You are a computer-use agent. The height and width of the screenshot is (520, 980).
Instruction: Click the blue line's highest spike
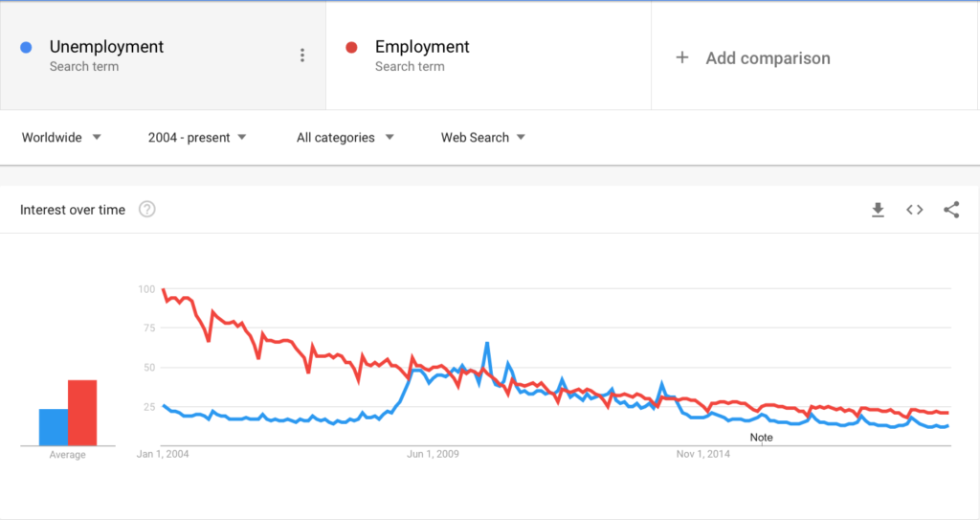click(x=487, y=343)
